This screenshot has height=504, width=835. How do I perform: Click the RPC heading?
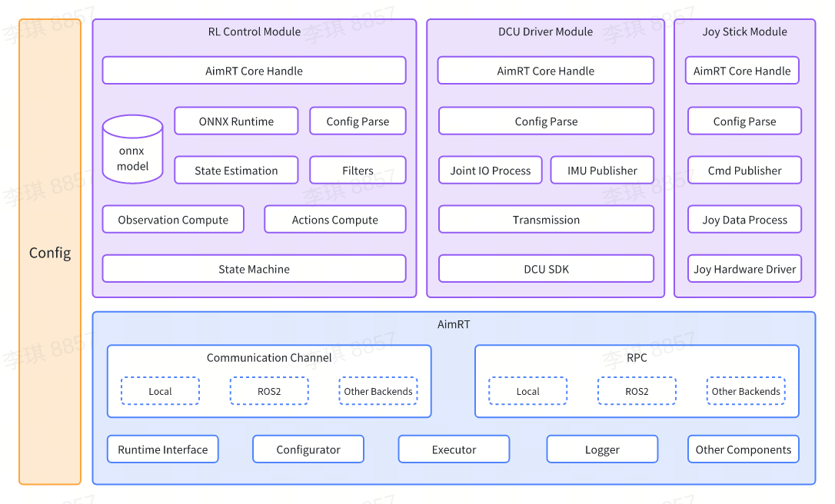(637, 358)
